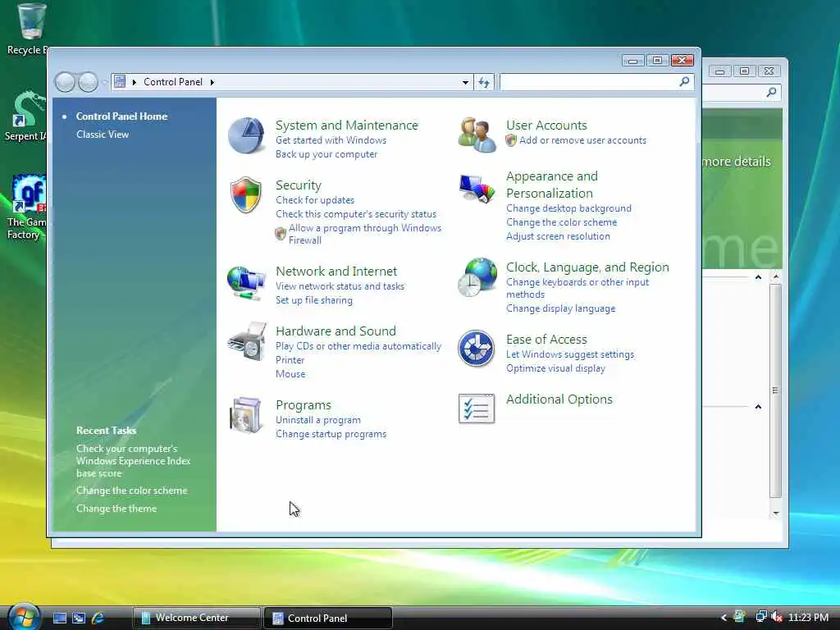This screenshot has height=630, width=840.
Task: Click Mouse link under Hardware and Sound
Action: 290,374
